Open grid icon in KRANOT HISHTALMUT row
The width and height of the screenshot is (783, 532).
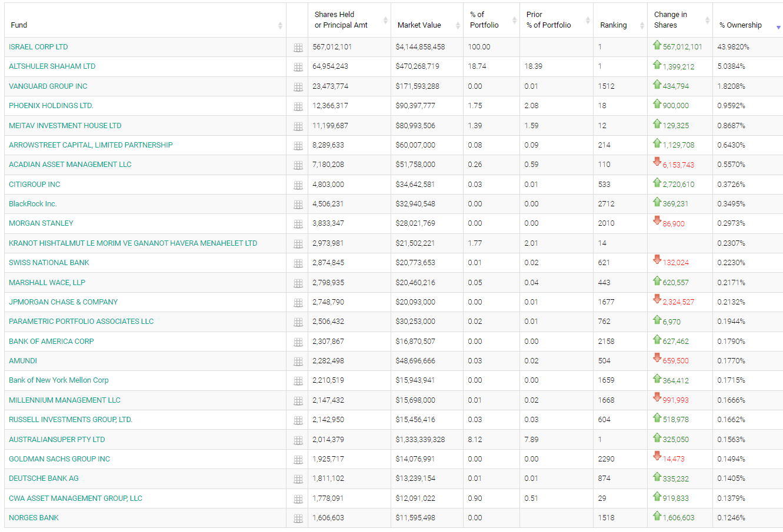click(298, 244)
